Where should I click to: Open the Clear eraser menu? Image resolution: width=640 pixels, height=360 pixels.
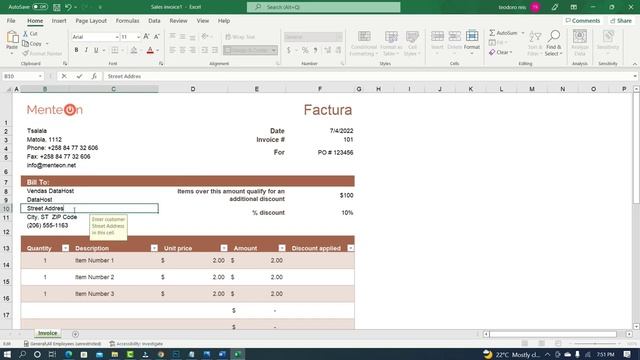500,52
